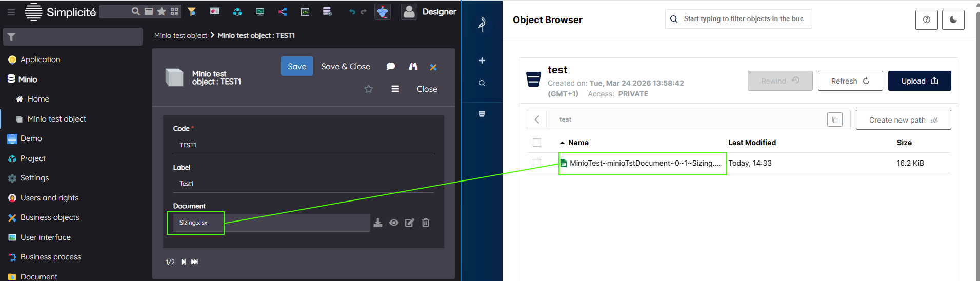980x281 pixels.
Task: Check the MinioTest file row checkbox
Action: click(x=537, y=163)
